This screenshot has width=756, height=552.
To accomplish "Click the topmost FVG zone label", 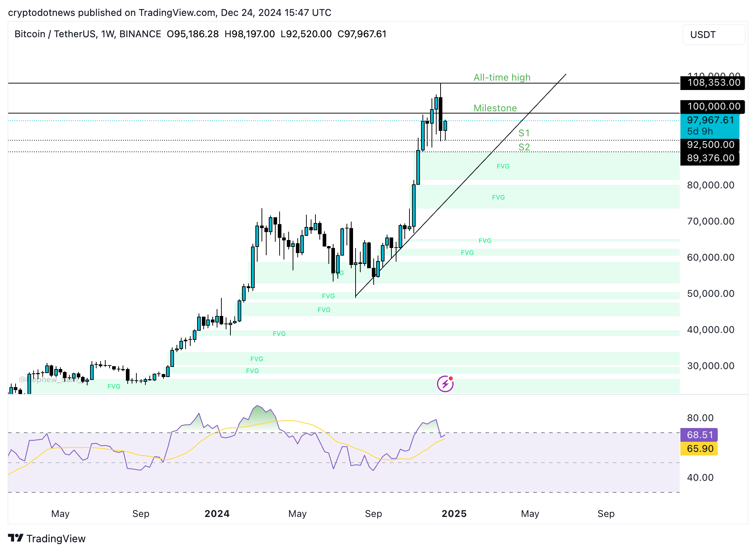I will coord(503,166).
